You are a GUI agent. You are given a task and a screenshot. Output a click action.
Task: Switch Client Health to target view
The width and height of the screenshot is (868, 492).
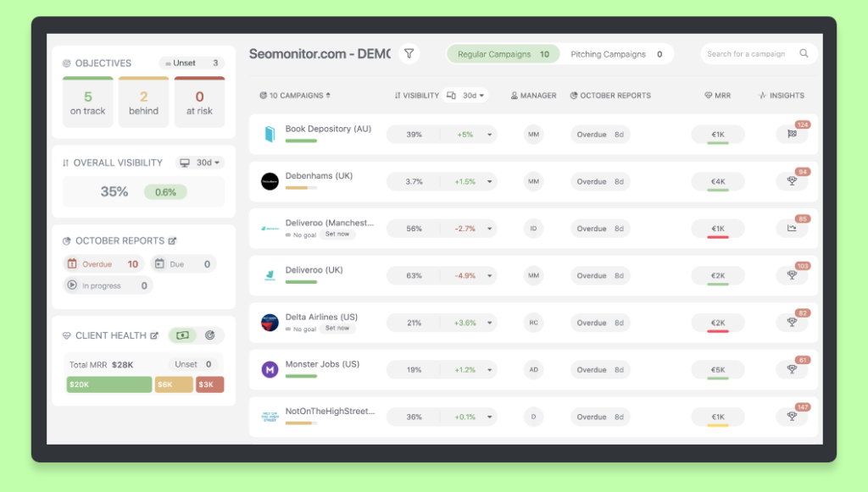[209, 335]
